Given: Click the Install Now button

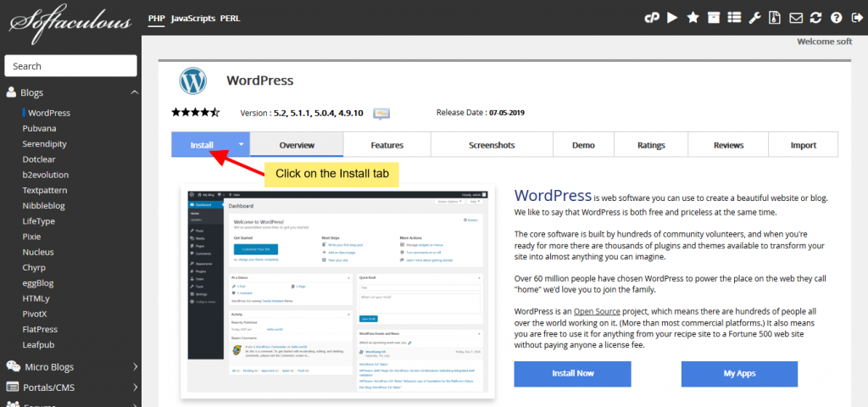Looking at the screenshot, I should tap(572, 374).
